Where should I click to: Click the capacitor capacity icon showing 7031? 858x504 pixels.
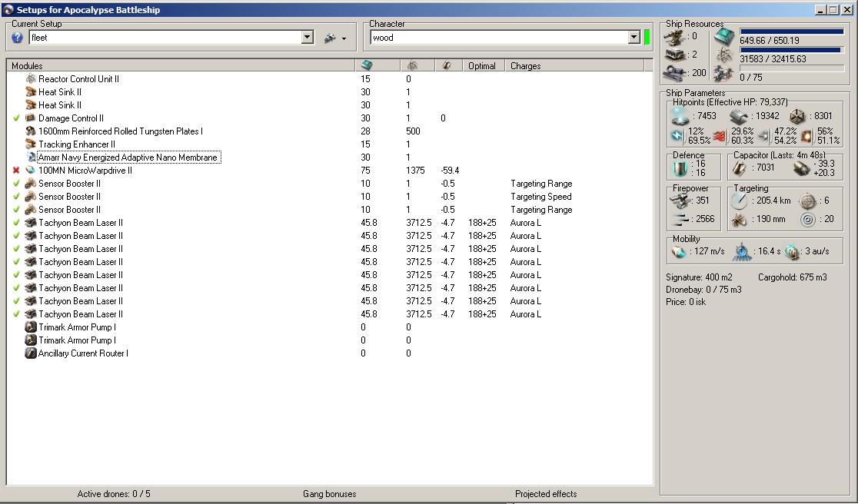(x=740, y=167)
